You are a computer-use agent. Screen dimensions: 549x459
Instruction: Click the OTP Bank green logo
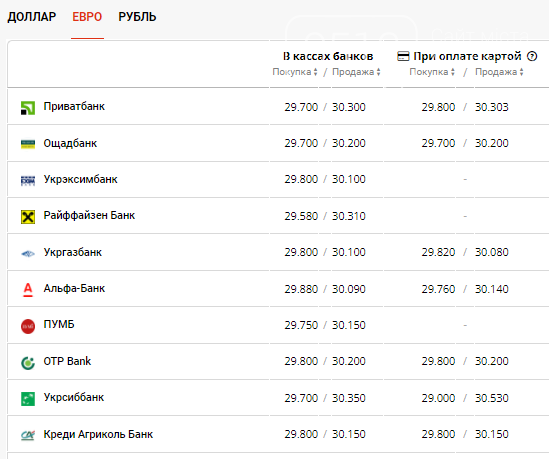coord(28,363)
